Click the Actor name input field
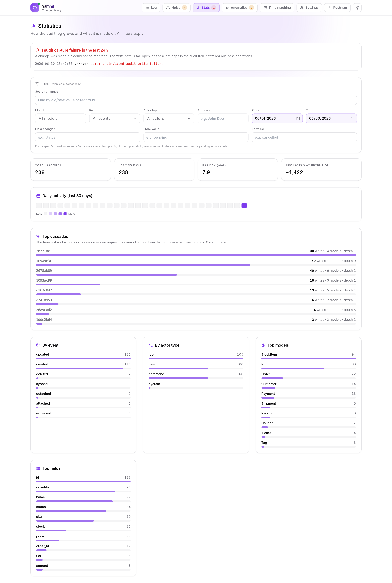 click(223, 119)
